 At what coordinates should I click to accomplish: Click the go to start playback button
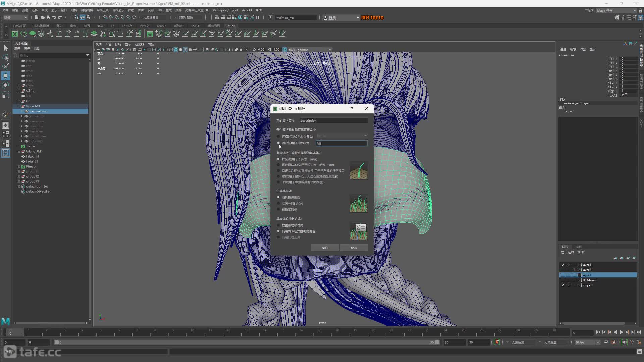tap(598, 332)
